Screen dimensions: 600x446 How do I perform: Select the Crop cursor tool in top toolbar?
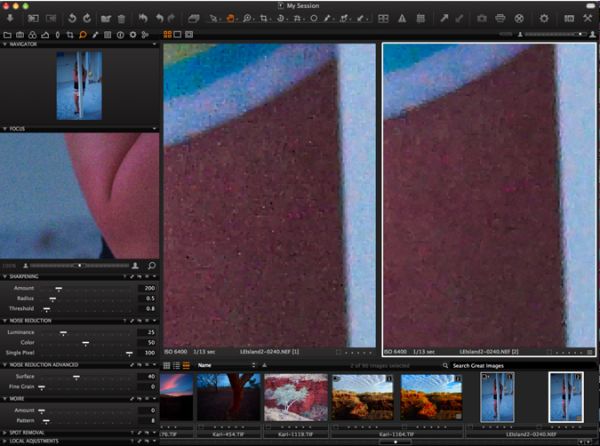pos(264,18)
